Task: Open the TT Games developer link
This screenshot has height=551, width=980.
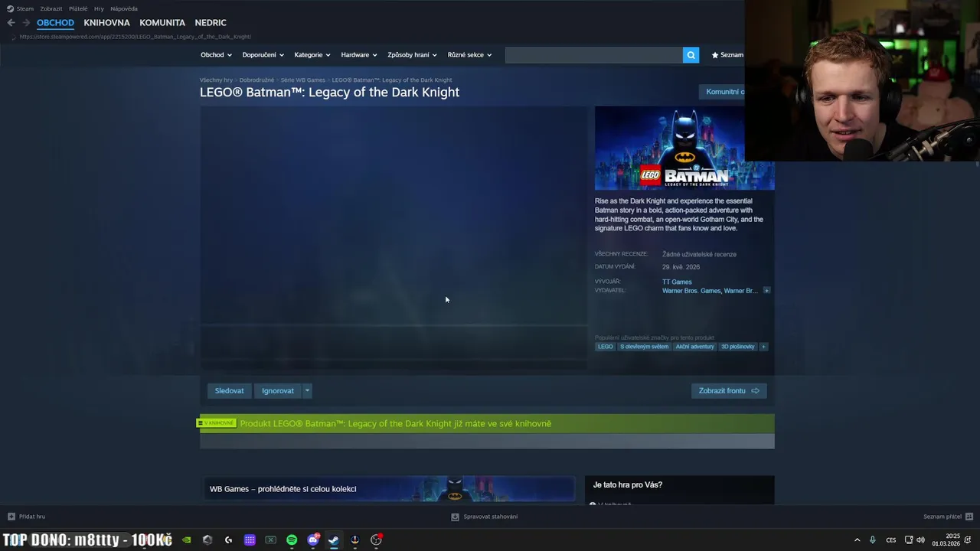Action: [x=677, y=282]
